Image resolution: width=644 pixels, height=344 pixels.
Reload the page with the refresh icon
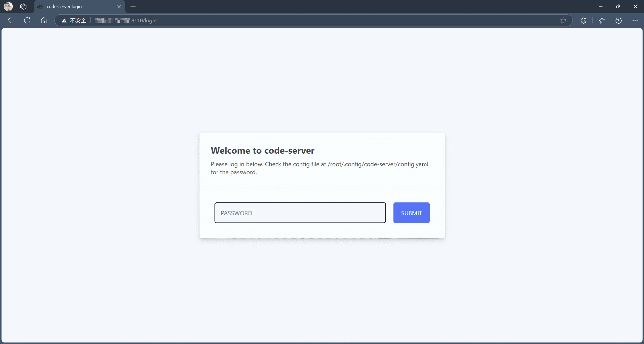coord(27,20)
